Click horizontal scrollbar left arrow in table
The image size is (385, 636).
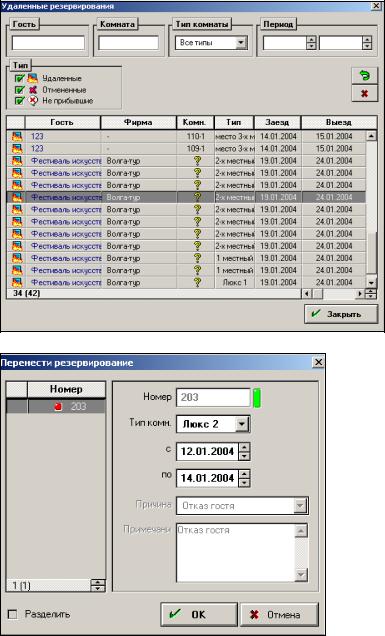307,294
